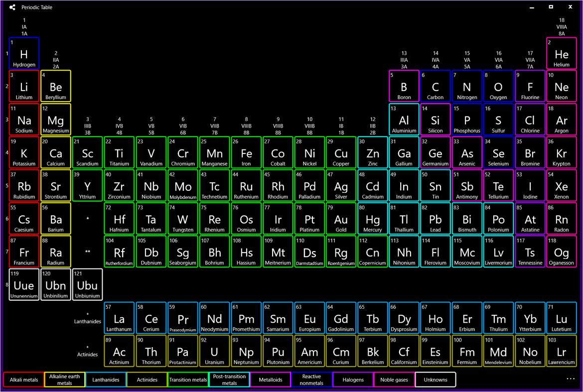The width and height of the screenshot is (583, 392).
Task: Select the Helium element tile
Action: [562, 53]
